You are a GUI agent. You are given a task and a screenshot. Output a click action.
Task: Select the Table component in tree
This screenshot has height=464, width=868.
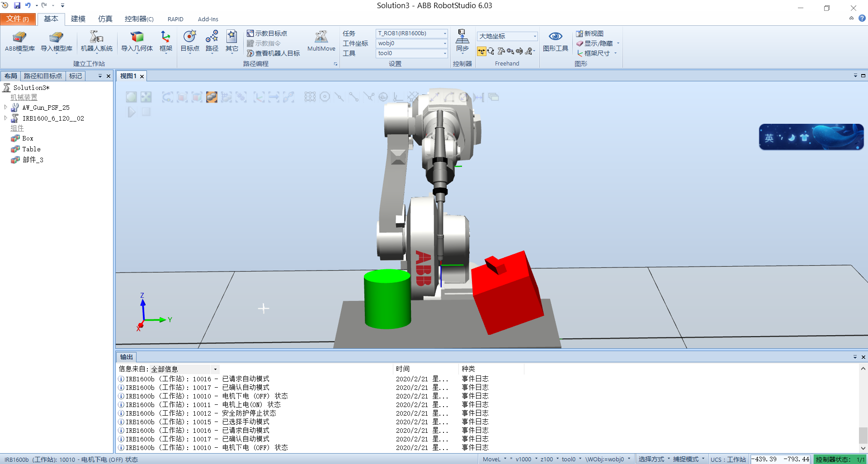(31, 149)
